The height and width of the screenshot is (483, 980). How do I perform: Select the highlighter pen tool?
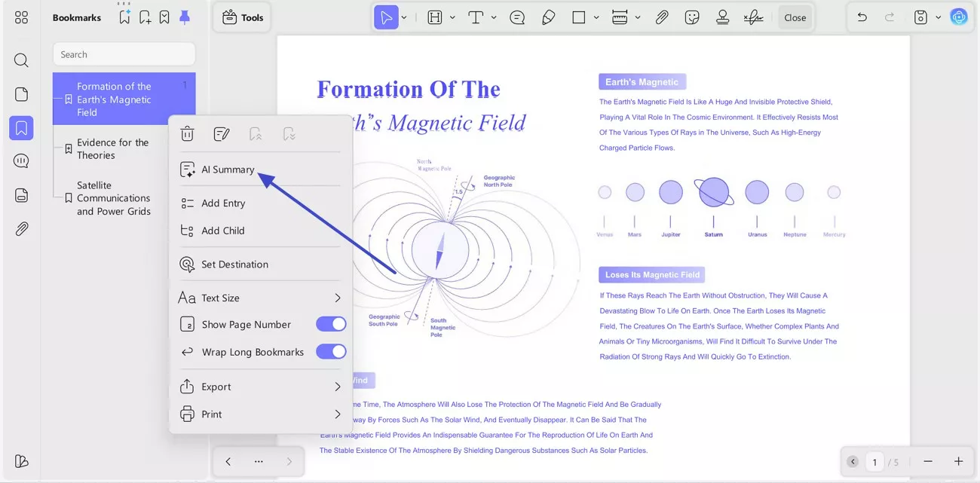click(548, 17)
